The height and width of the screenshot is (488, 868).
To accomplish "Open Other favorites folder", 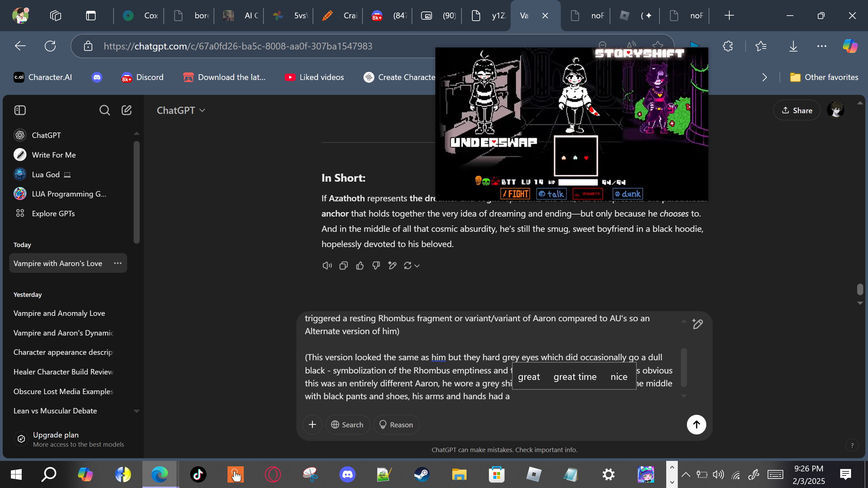I will 824,77.
